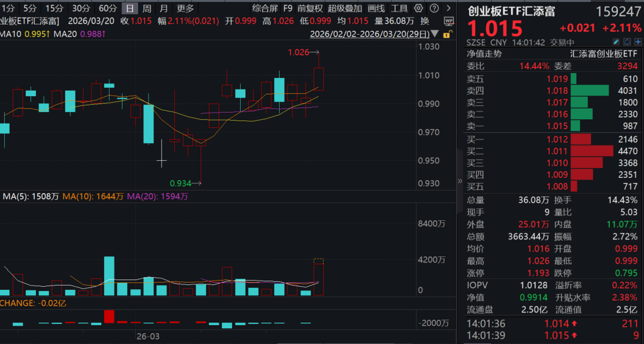Open the 净值走势 link

484,54
